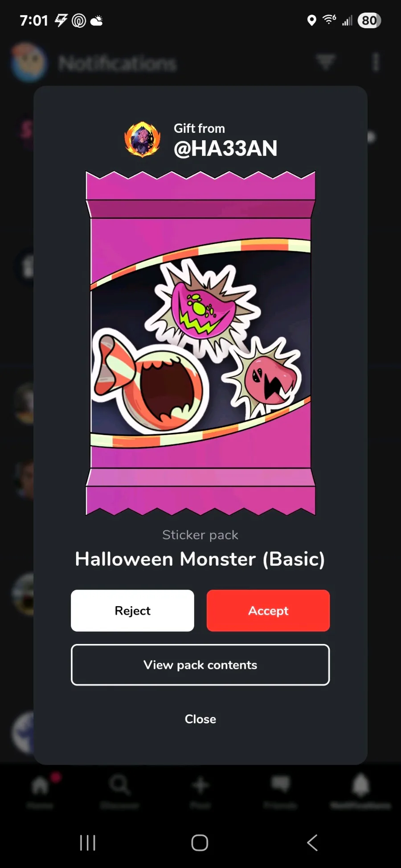Tap your profile avatar beside Notifications
Viewport: 401px width, 868px height.
coord(29,62)
